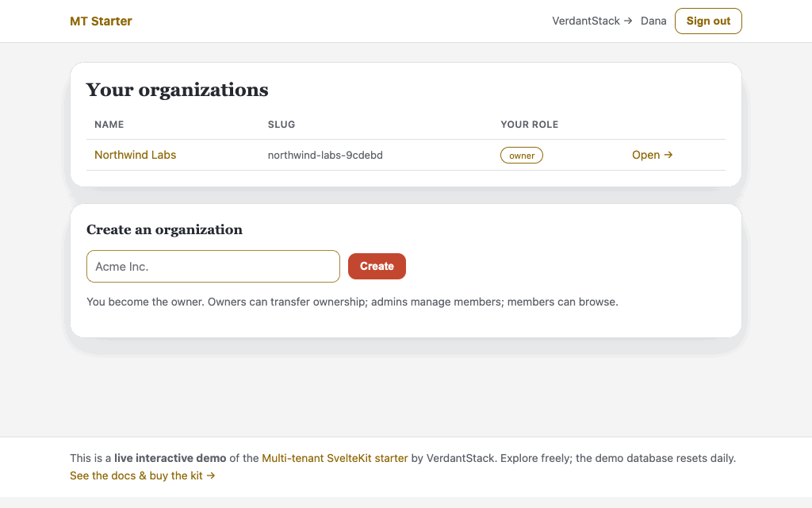Viewport: 812px width, 508px height.
Task: Click the Dana username in header
Action: [x=653, y=21]
